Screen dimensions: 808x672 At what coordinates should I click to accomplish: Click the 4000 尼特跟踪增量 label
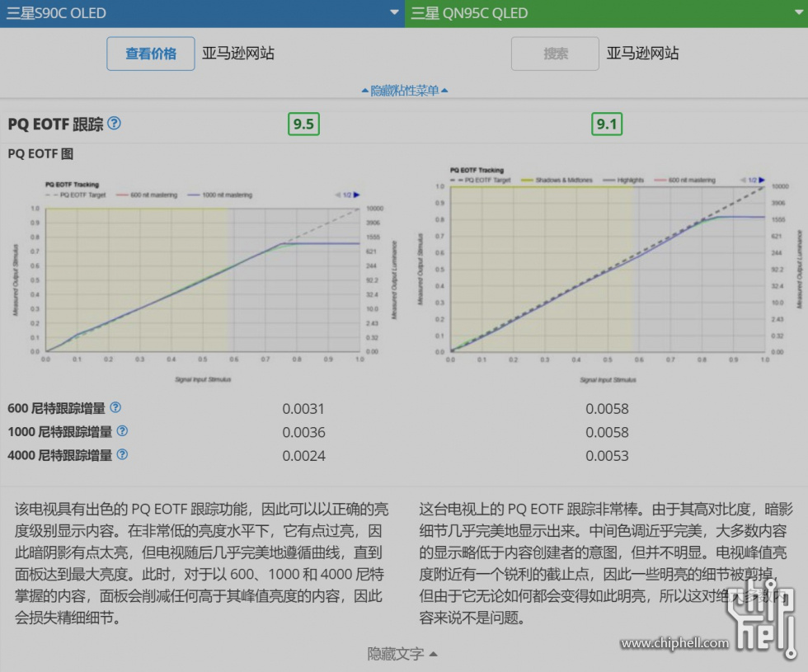point(59,455)
